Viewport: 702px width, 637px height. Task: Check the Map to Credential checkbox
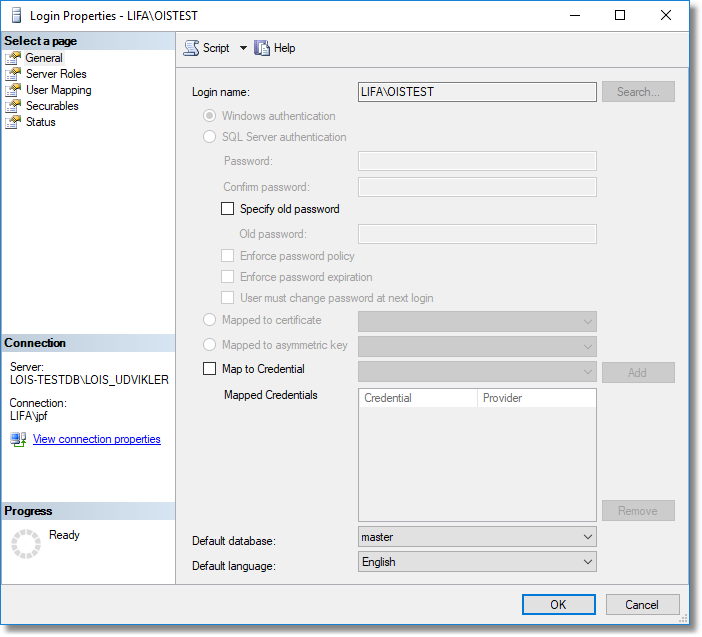coord(209,368)
